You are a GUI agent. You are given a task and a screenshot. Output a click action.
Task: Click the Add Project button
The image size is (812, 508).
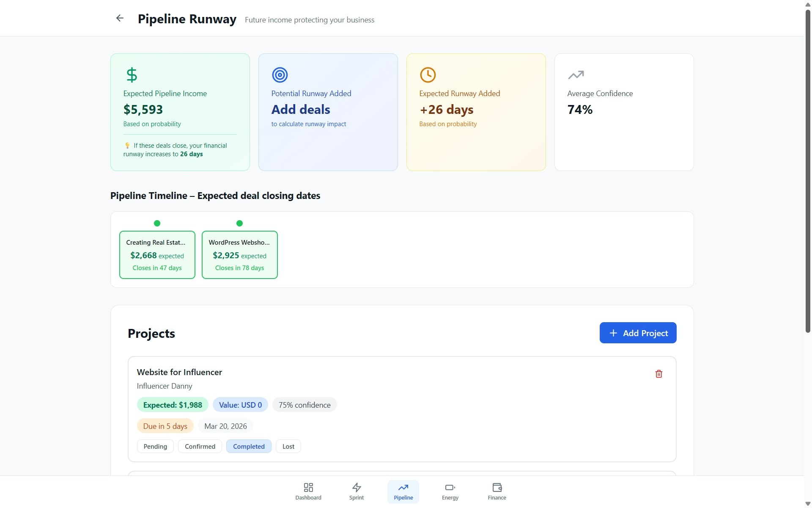tap(638, 333)
